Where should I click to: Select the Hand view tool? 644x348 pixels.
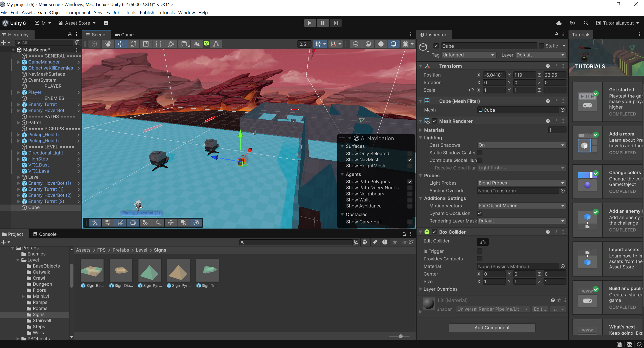108,44
